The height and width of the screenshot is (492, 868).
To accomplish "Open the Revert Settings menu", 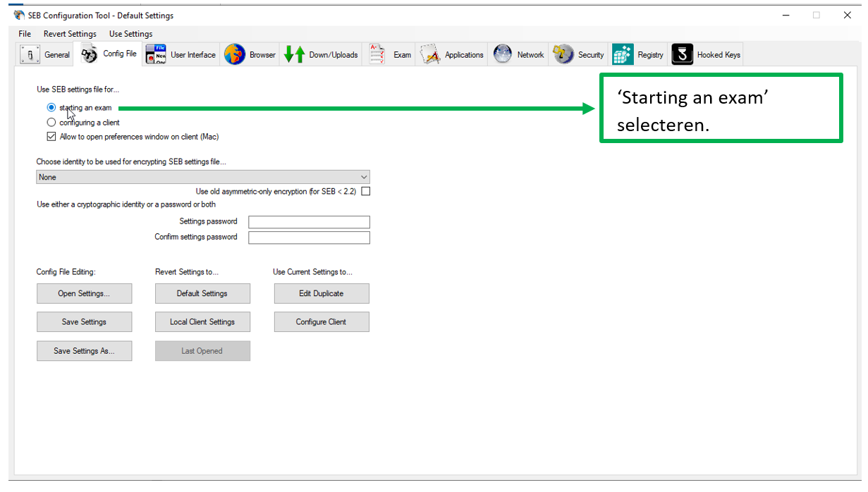I will (70, 34).
